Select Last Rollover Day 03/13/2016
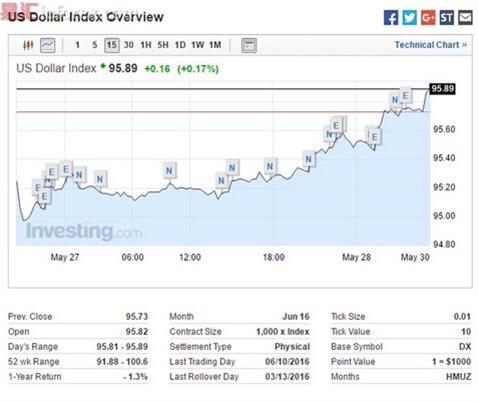478x401 pixels. coord(287,377)
